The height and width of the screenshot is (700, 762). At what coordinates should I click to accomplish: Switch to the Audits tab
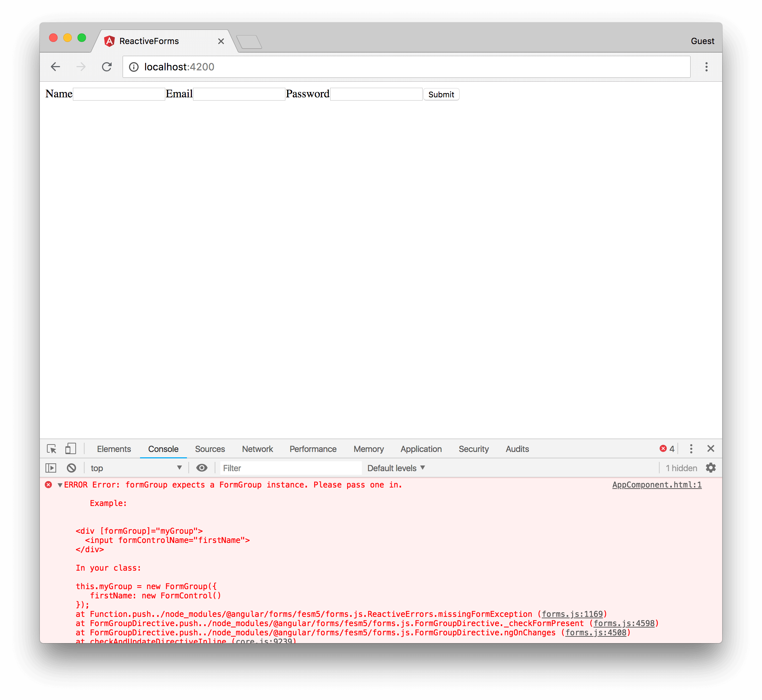point(517,449)
